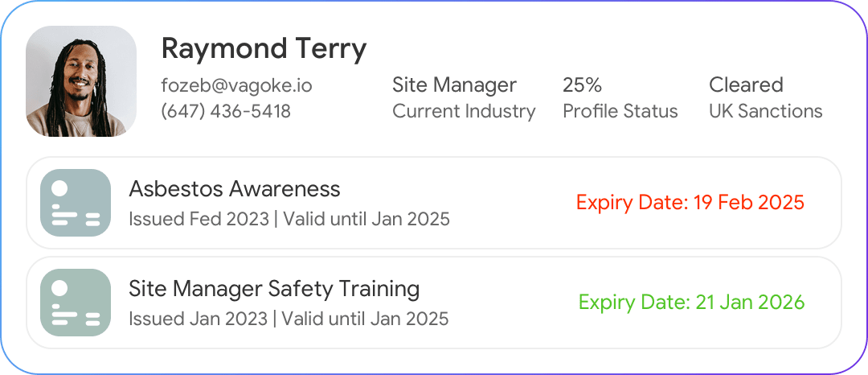Click Issued Jan 2023 validity text
868x375 pixels.
(289, 319)
